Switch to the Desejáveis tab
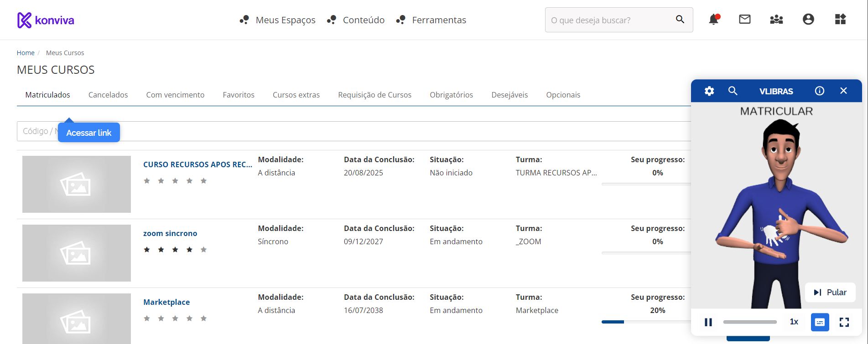The width and height of the screenshot is (868, 344). pos(509,95)
